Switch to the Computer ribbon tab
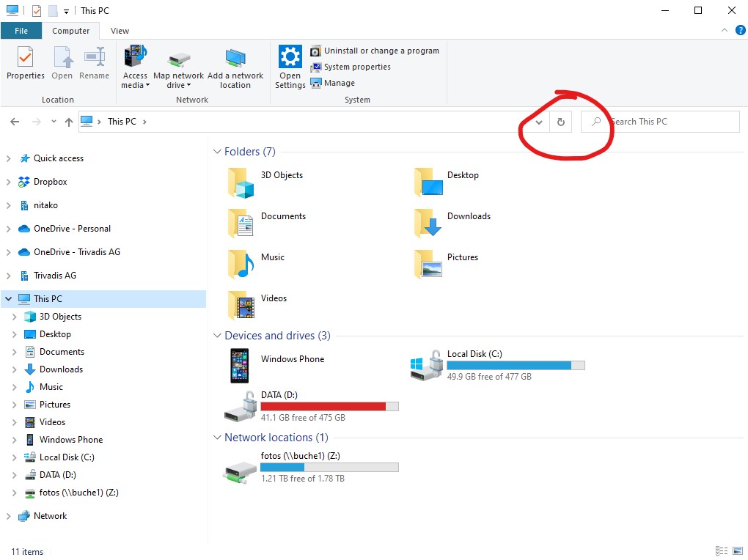 point(70,31)
